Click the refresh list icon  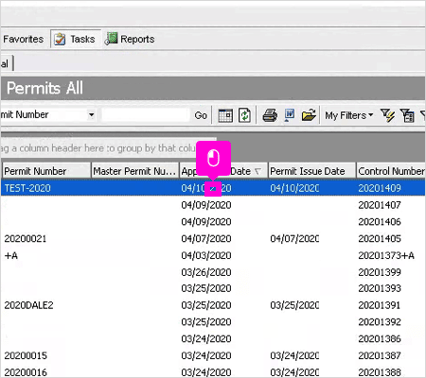tap(245, 115)
